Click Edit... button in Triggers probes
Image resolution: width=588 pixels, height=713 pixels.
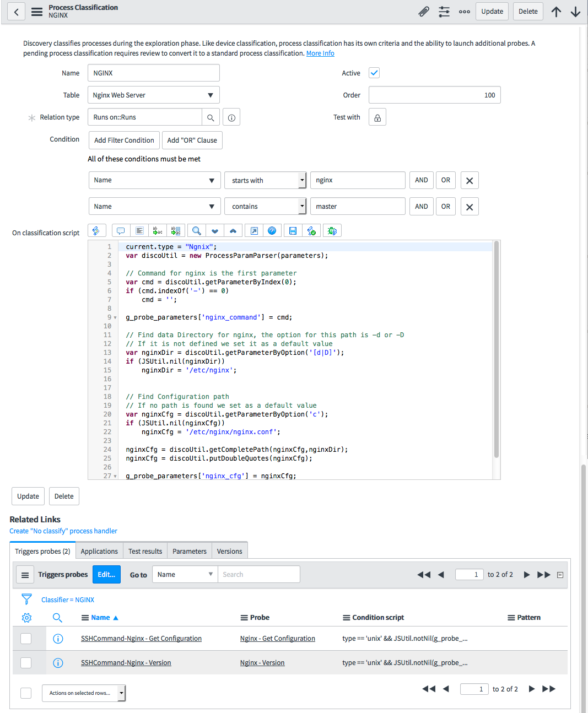(106, 575)
